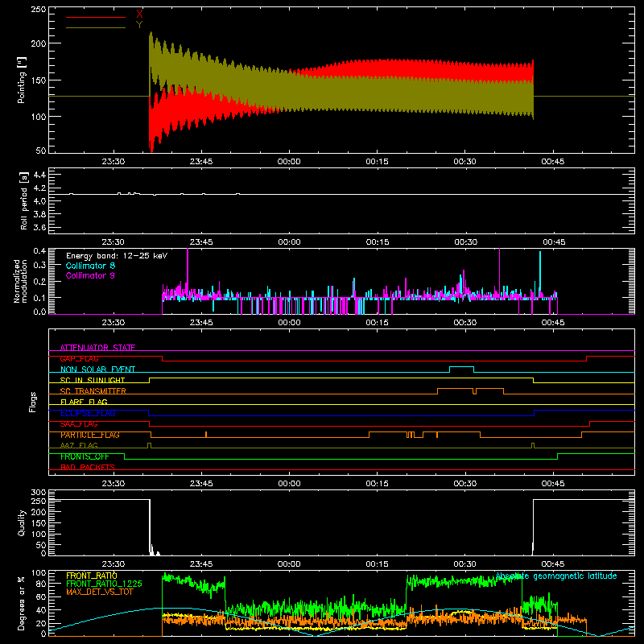Click the tall magenta Collimator 9 spike near 23:43

click(x=188, y=271)
